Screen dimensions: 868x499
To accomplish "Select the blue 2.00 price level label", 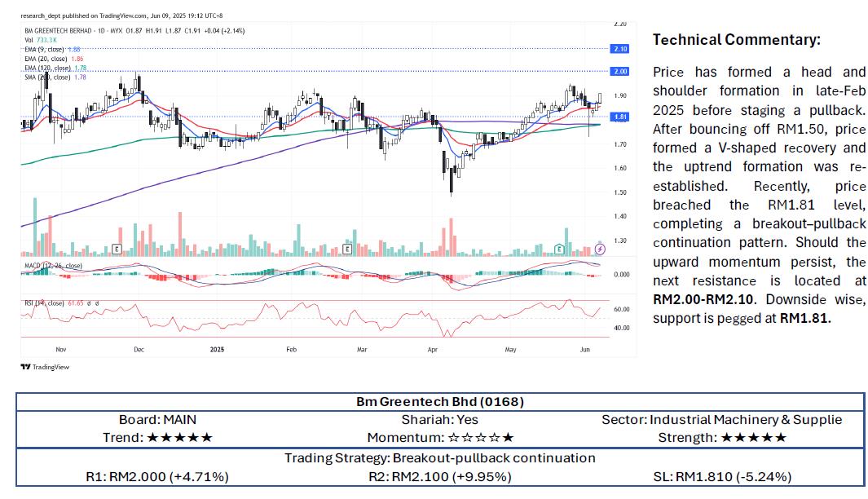I will pyautogui.click(x=619, y=72).
